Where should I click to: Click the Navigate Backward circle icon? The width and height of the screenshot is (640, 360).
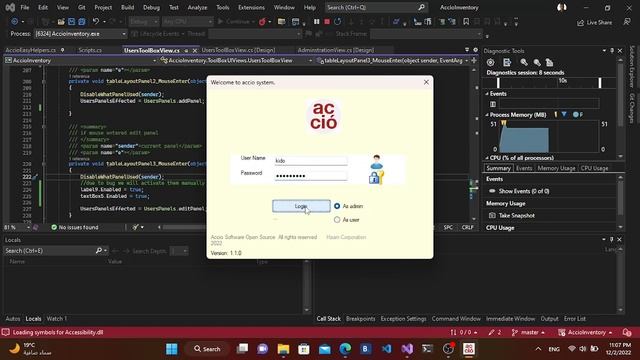pos(15,21)
